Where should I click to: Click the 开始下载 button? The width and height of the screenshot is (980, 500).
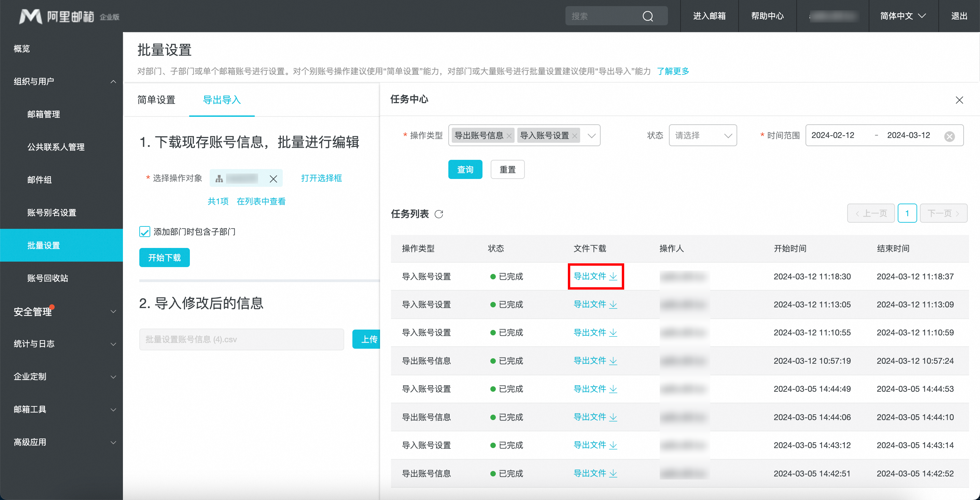tap(164, 258)
